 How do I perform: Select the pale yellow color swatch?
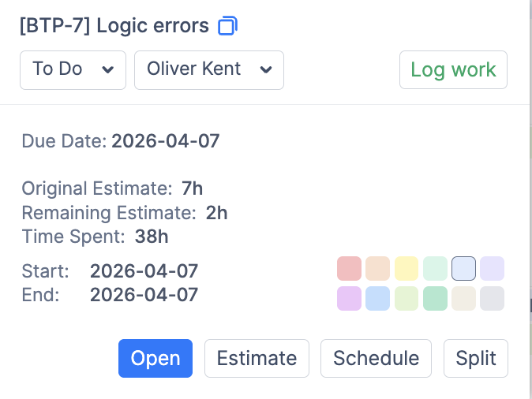coord(406,269)
